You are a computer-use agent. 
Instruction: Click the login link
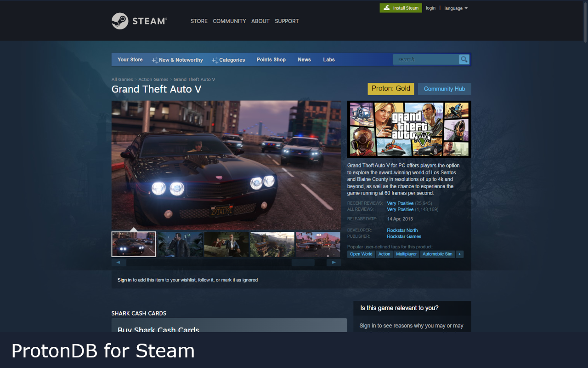[x=430, y=8]
